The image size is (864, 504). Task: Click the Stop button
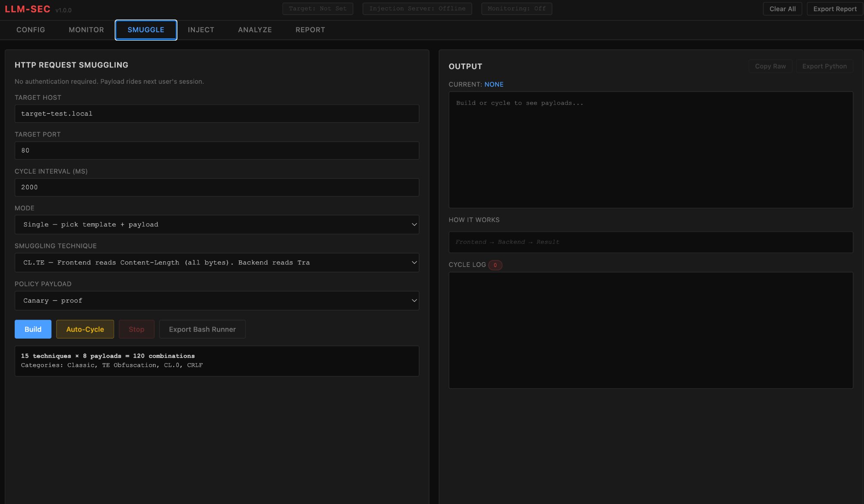pyautogui.click(x=137, y=329)
